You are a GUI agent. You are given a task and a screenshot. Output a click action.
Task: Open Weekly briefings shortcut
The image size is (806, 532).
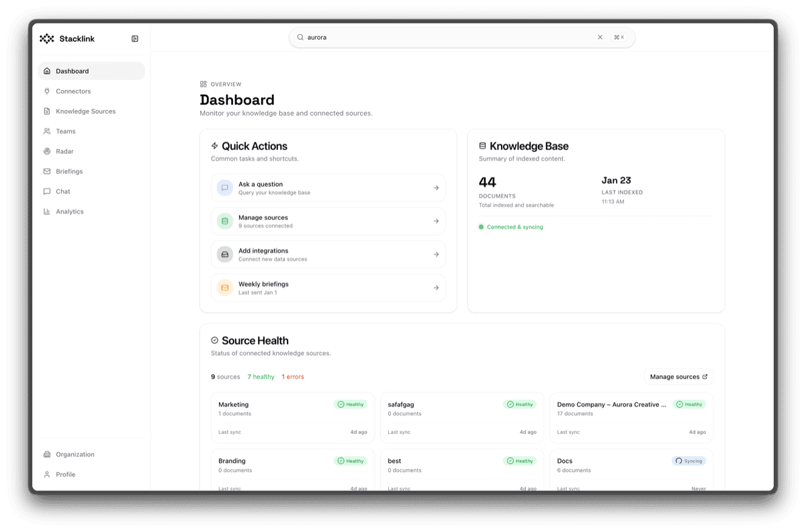(x=328, y=287)
